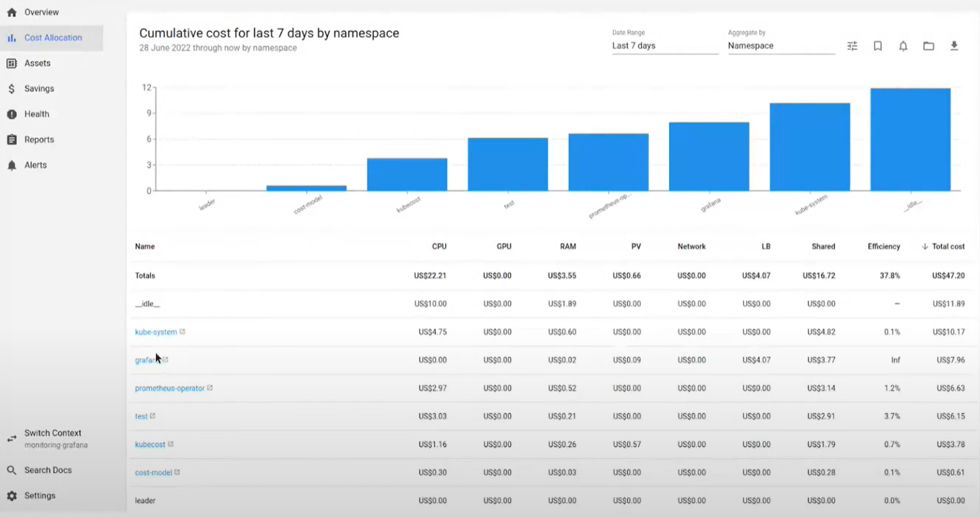Sort table by Total cost column

click(x=947, y=247)
